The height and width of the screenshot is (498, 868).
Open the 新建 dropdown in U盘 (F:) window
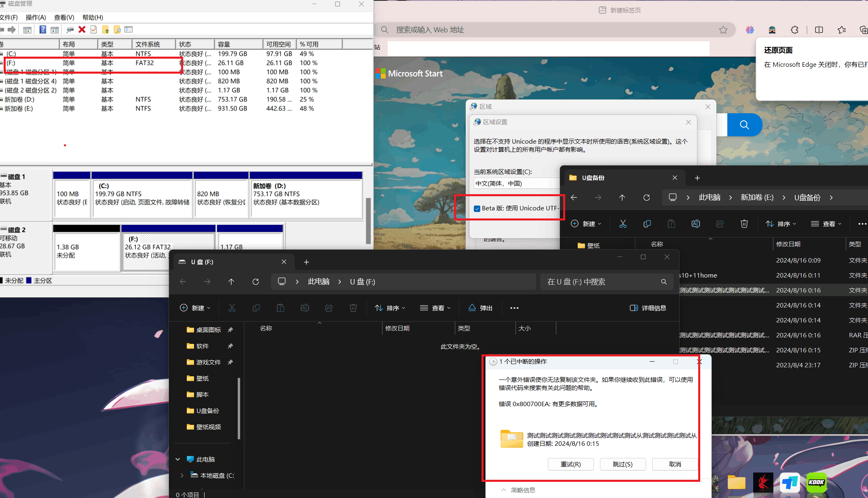point(195,307)
